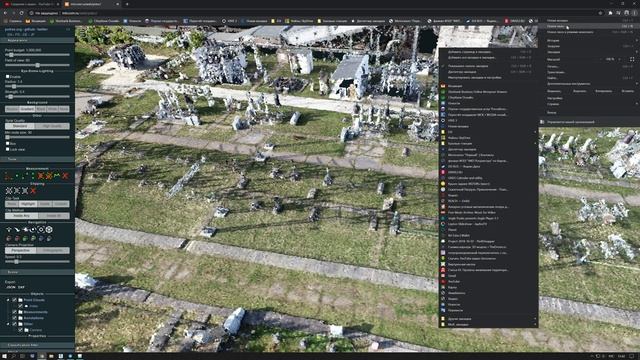
Task: Activate helicopter control navigation
Action: [x=25, y=229]
